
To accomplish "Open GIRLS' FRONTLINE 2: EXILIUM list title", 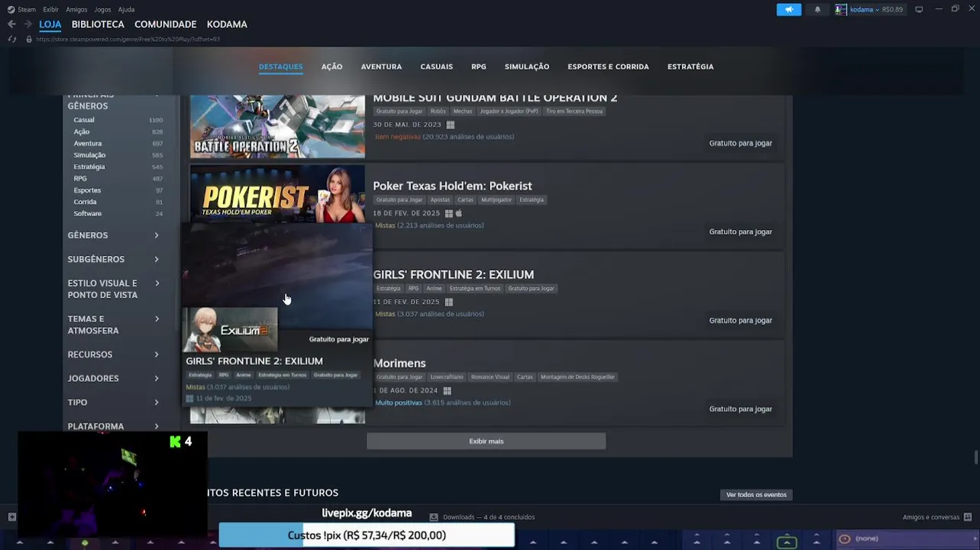I will (x=453, y=274).
